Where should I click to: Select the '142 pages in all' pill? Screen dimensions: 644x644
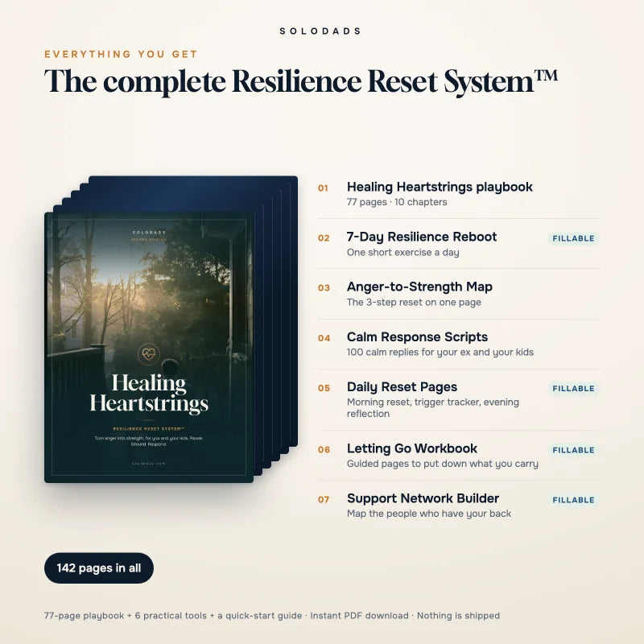[x=99, y=568]
